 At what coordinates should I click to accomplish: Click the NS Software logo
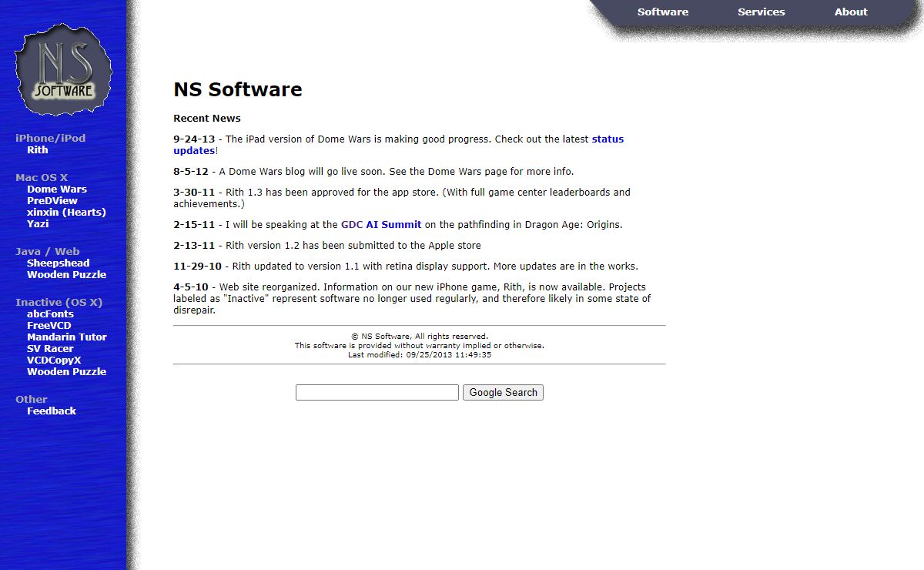(x=64, y=70)
